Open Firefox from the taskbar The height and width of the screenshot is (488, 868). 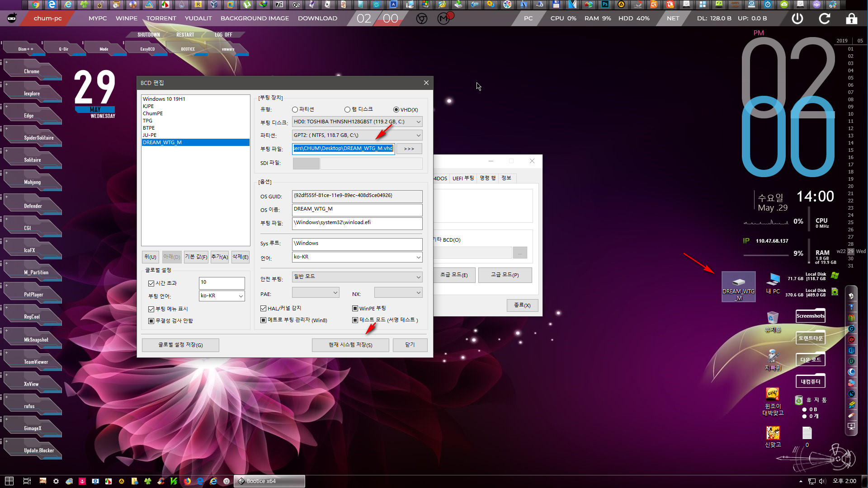(187, 481)
